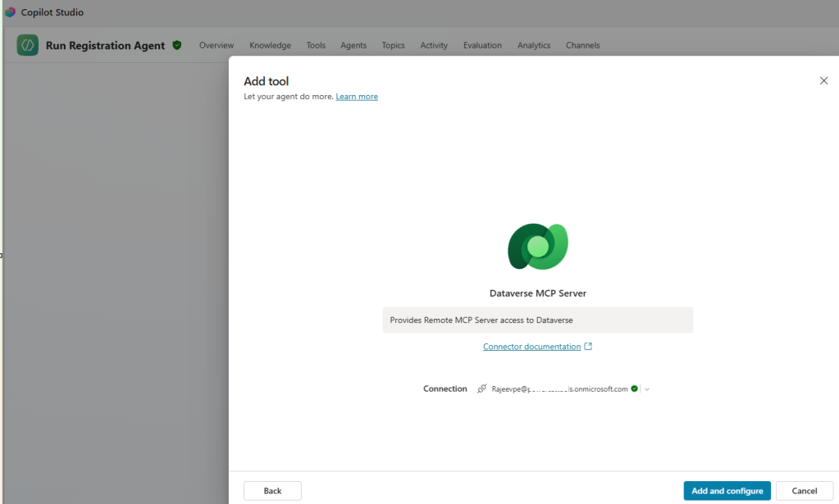Click the Run Registration Agent icon
This screenshot has height=504, width=839.
[x=28, y=46]
